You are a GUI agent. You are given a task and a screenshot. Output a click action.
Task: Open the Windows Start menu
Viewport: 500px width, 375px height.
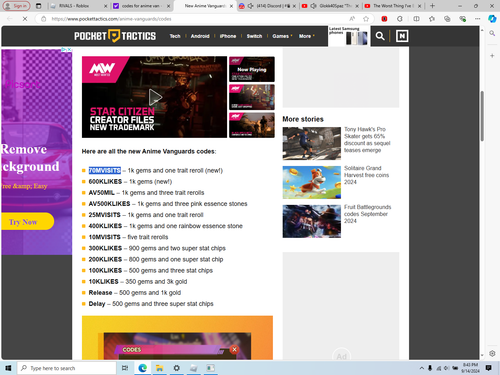(8, 368)
